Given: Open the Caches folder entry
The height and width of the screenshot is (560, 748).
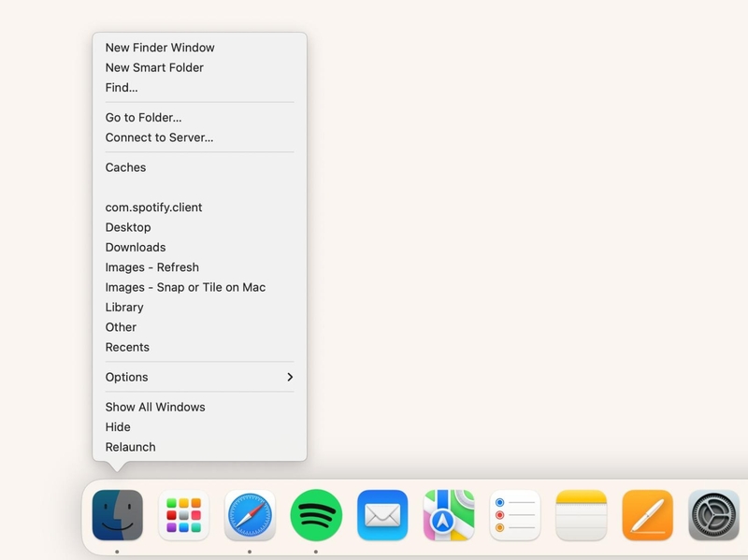Looking at the screenshot, I should 199,167.
